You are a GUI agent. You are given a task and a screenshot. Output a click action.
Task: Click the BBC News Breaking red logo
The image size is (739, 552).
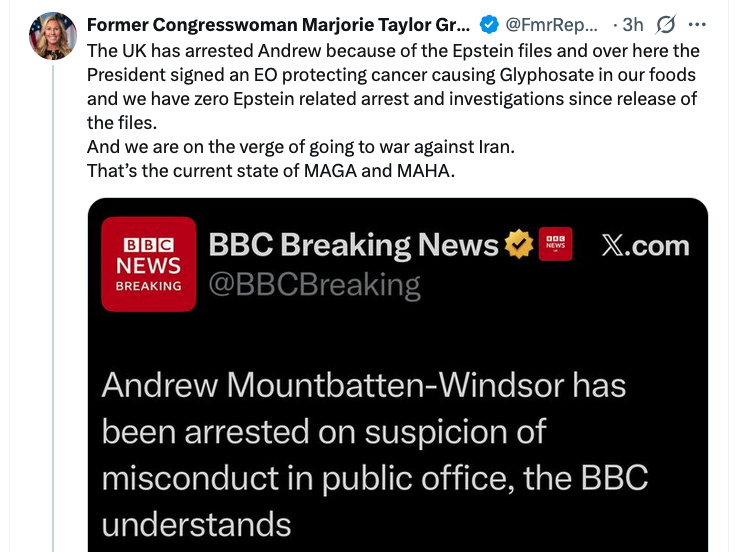(x=148, y=264)
